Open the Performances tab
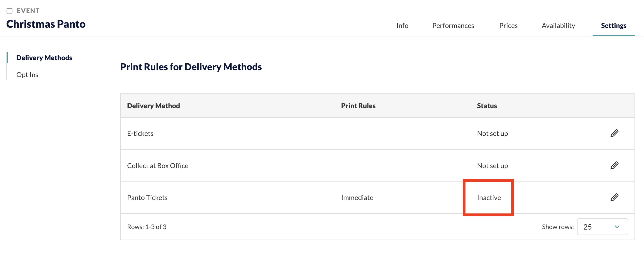 pyautogui.click(x=453, y=26)
